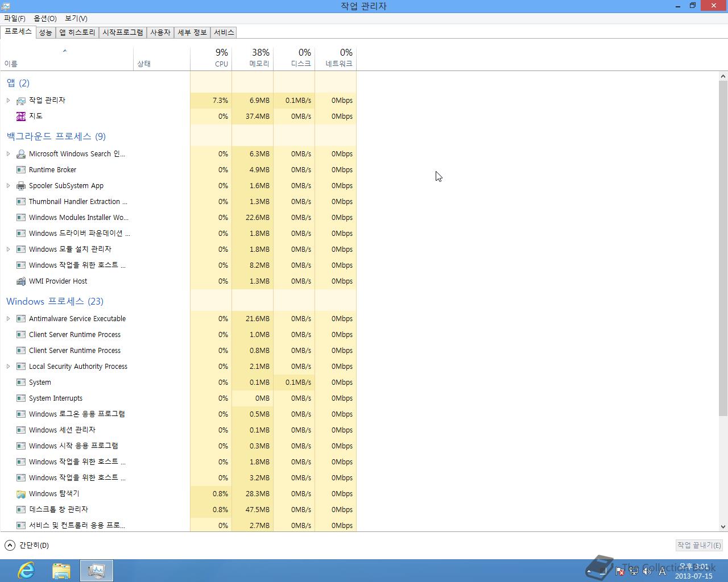The image size is (728, 582).
Task: Switch to the 성능 tab
Action: pyautogui.click(x=45, y=32)
